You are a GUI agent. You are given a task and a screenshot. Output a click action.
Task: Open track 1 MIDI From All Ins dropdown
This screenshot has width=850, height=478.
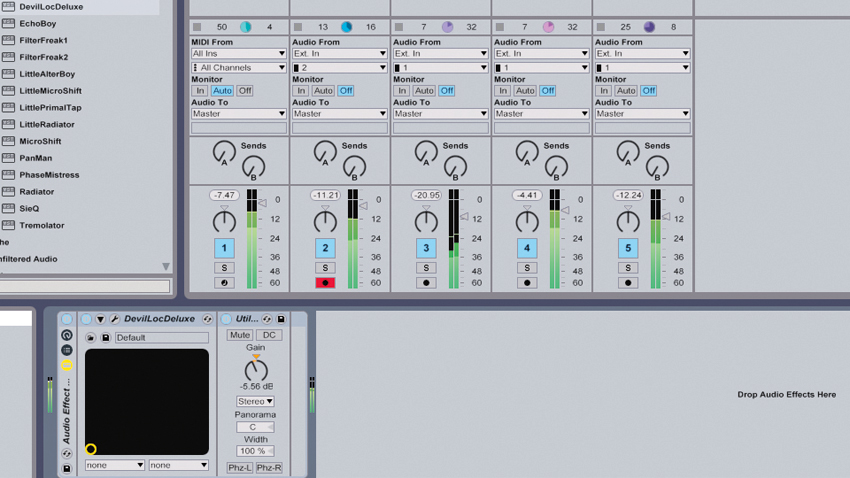click(x=239, y=54)
